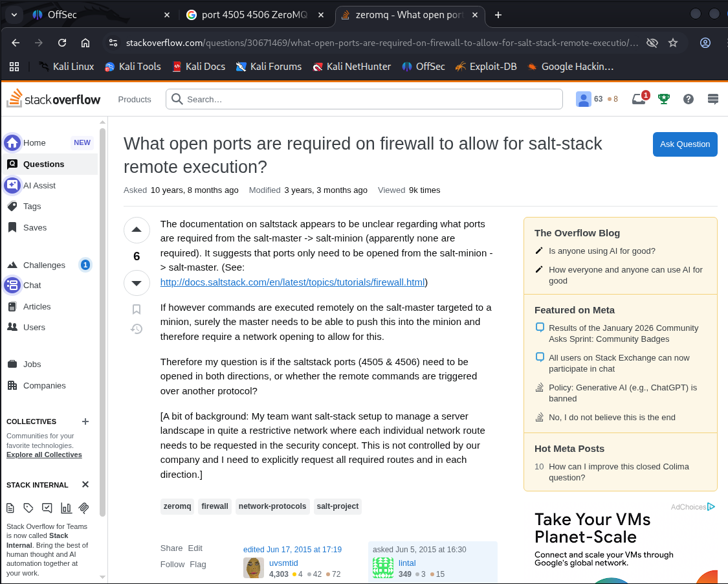The height and width of the screenshot is (584, 728).
Task: Click the Ask Question button
Action: [x=685, y=144]
